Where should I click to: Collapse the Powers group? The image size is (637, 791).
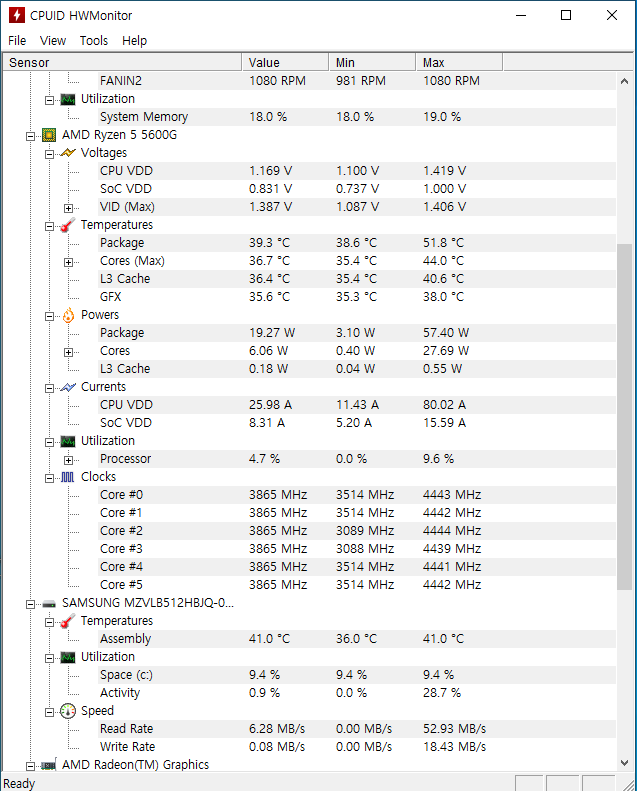click(49, 316)
